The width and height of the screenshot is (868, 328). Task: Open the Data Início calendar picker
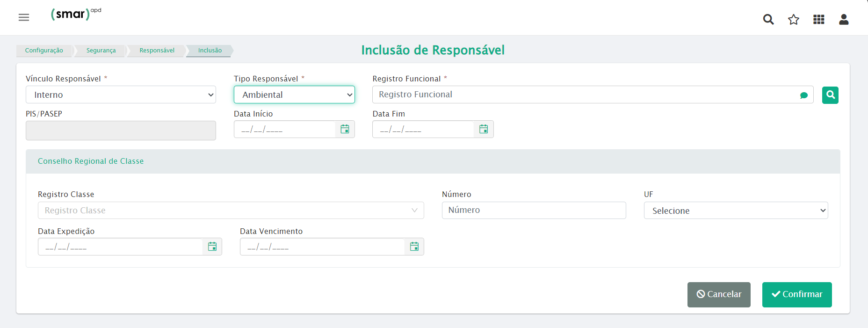345,129
